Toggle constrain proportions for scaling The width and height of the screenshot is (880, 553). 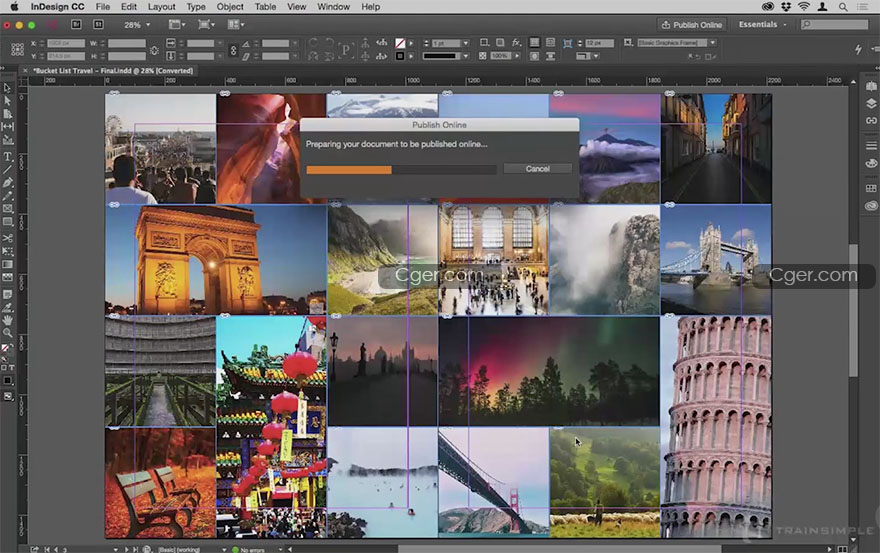(233, 50)
